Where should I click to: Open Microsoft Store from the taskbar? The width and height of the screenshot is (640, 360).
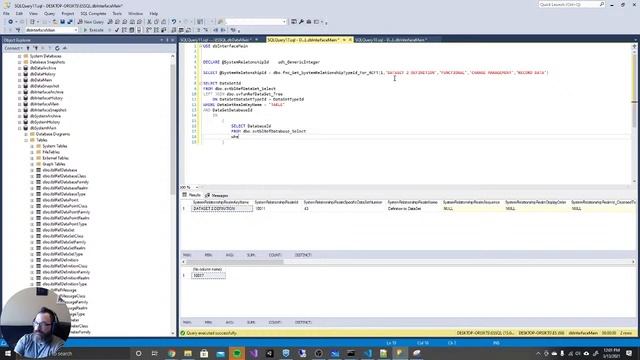click(204, 353)
